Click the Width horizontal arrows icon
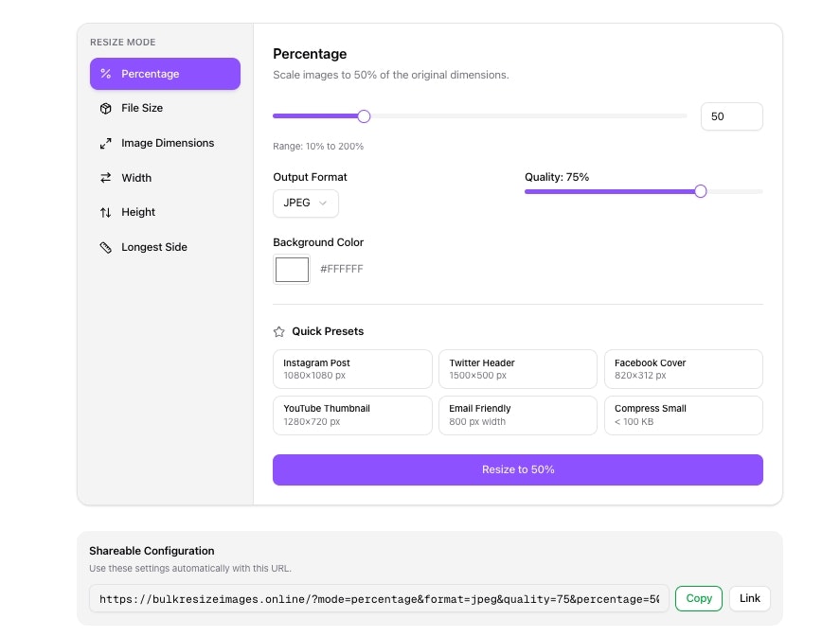This screenshot has width=840, height=636. pyautogui.click(x=106, y=178)
